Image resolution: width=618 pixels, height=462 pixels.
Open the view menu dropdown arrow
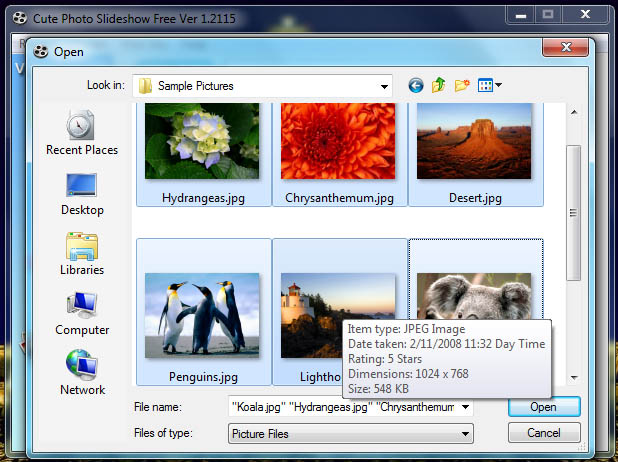click(x=499, y=85)
